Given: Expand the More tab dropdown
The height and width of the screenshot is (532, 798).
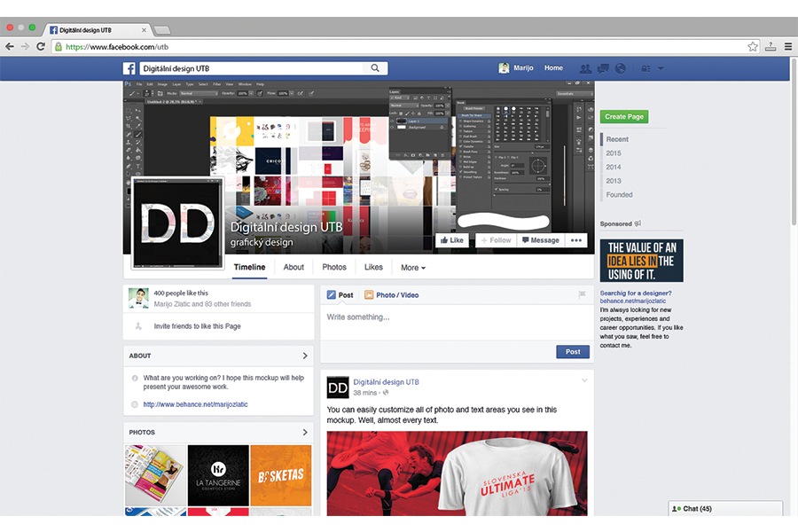Looking at the screenshot, I should click(x=412, y=267).
